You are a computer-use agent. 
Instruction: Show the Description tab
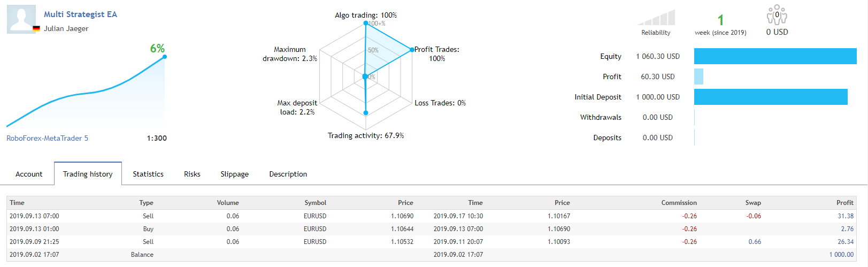point(288,174)
